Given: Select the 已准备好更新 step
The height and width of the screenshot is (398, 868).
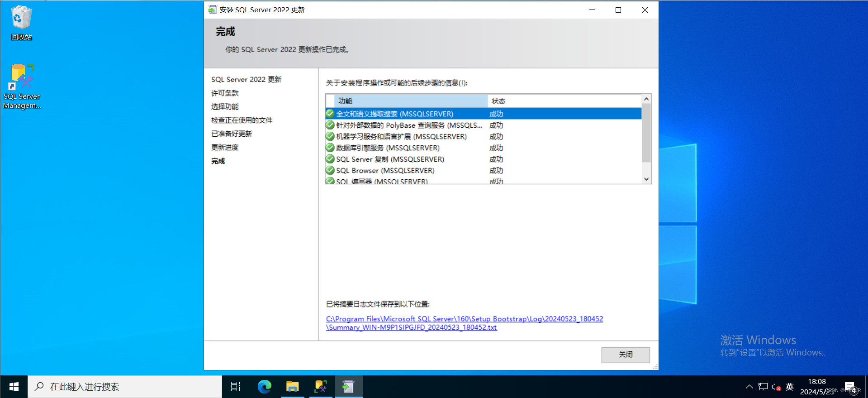Looking at the screenshot, I should tap(232, 134).
